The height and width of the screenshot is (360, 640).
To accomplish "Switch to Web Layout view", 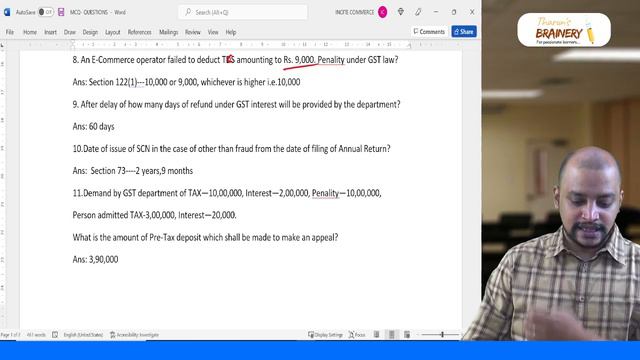I will coord(407,335).
